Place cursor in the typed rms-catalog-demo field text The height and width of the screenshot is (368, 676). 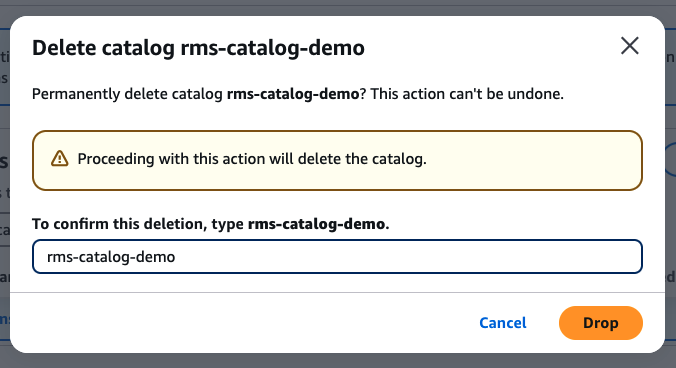pyautogui.click(x=111, y=257)
